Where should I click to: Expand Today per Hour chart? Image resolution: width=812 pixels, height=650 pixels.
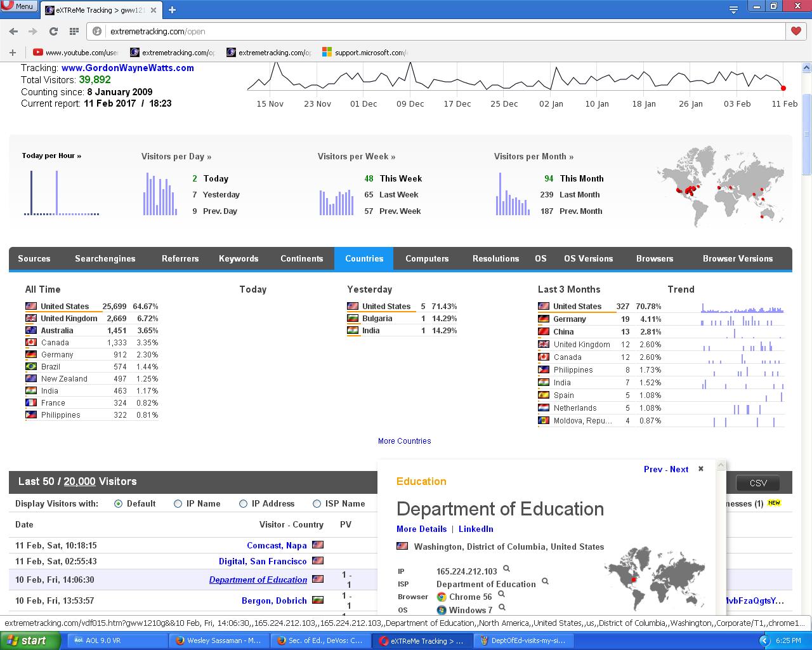pyautogui.click(x=51, y=156)
